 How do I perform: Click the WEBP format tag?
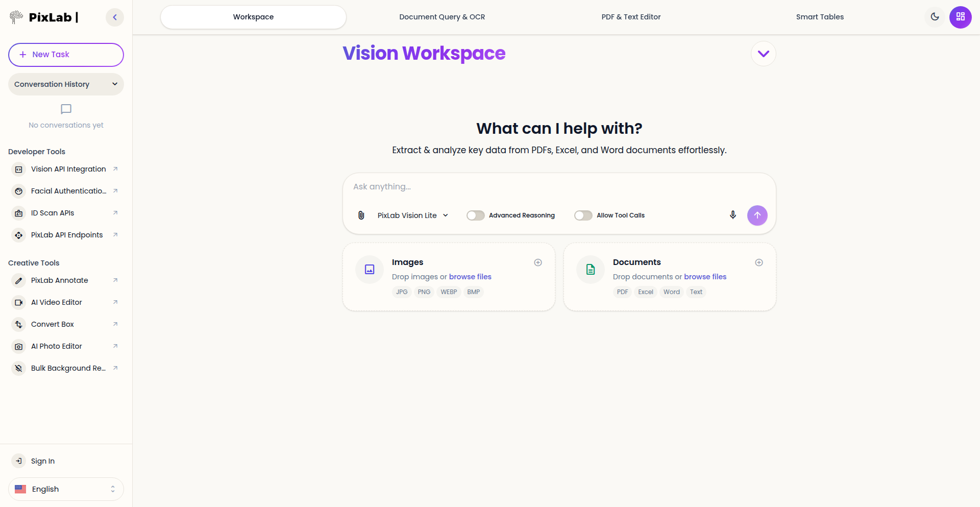click(449, 292)
